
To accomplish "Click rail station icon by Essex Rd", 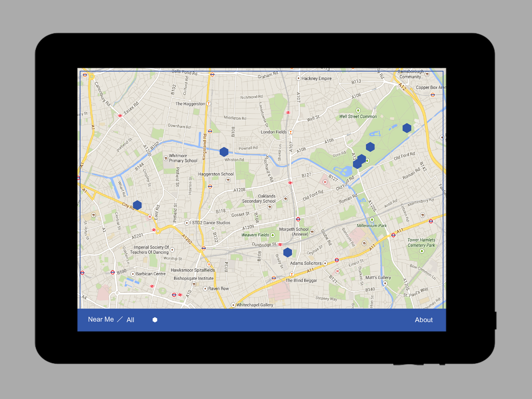I will (120, 115).
